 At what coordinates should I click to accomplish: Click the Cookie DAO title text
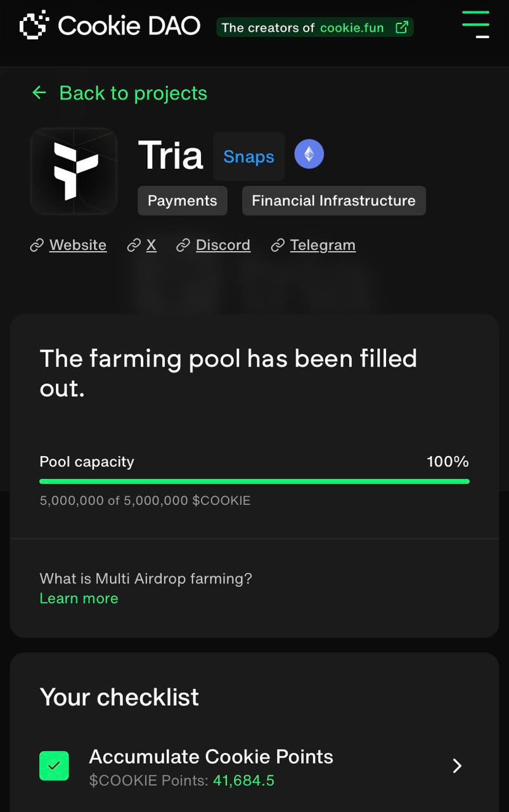click(x=129, y=26)
